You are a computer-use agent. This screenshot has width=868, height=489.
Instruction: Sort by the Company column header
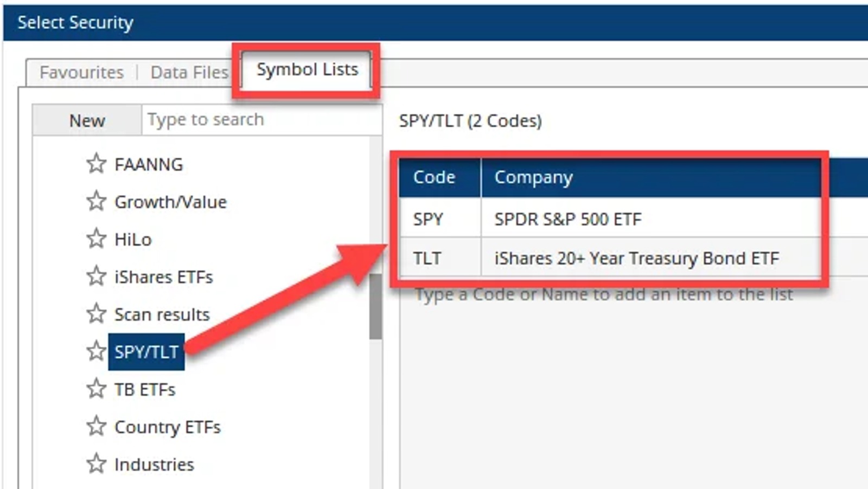[x=651, y=177]
